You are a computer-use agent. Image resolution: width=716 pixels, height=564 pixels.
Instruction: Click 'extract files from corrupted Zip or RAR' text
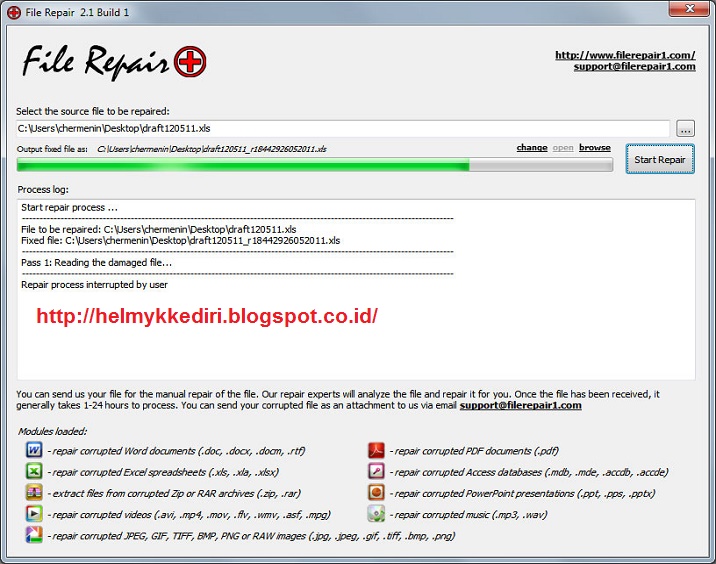[174, 494]
